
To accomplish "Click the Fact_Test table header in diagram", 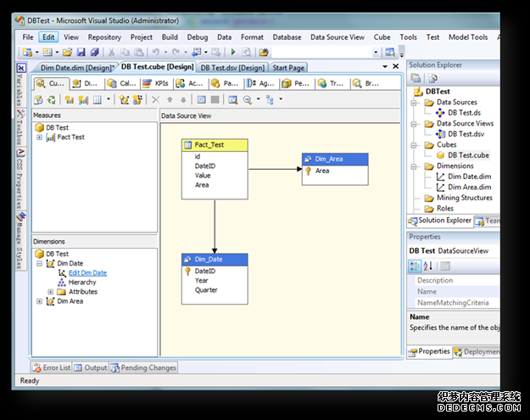I will pos(215,145).
